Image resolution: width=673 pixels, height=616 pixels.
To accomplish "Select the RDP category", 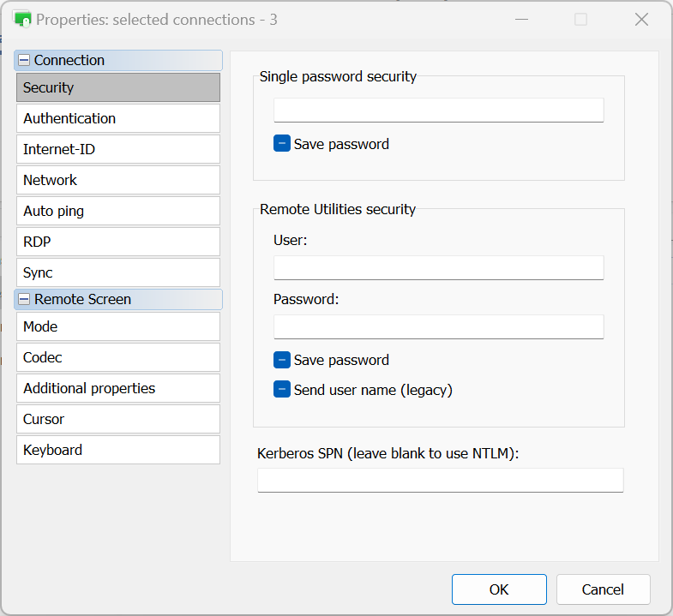I will [x=118, y=242].
